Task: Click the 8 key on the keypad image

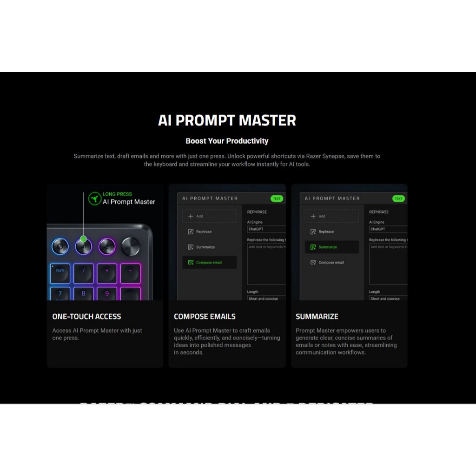Action: point(84,294)
